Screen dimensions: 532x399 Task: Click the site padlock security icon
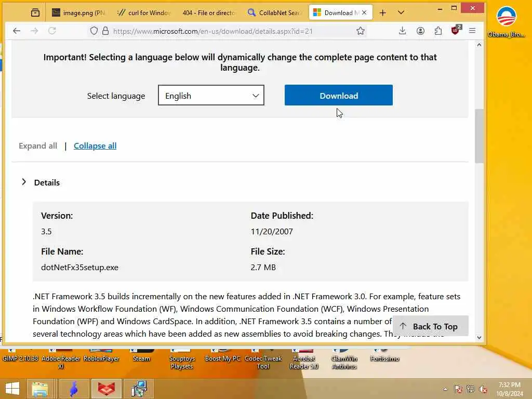click(105, 31)
